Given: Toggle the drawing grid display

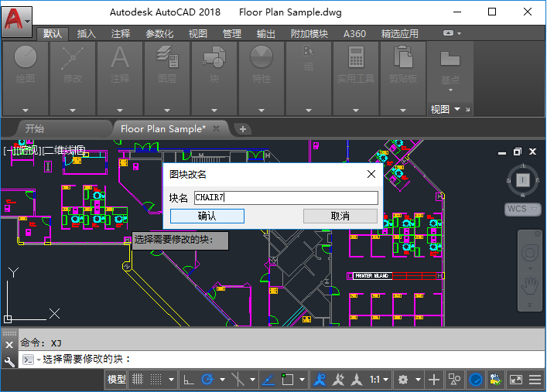Looking at the screenshot, I should click(138, 380).
